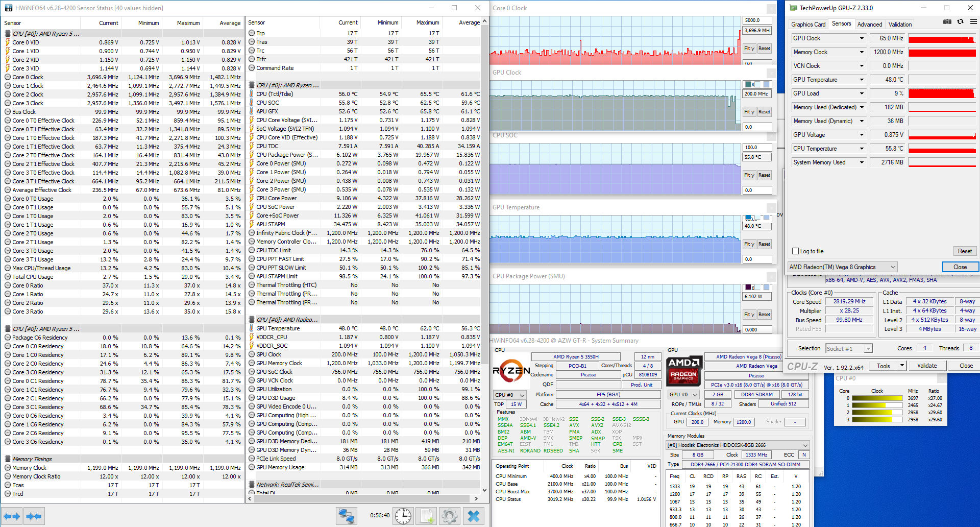Select the Memory Clock Ratio row
The image size is (980, 527).
pyautogui.click(x=122, y=476)
